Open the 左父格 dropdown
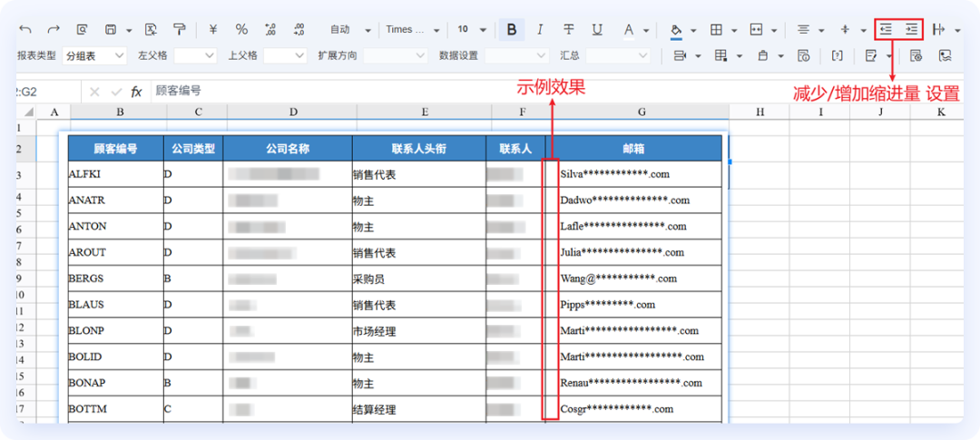Image resolution: width=980 pixels, height=440 pixels. [x=195, y=55]
